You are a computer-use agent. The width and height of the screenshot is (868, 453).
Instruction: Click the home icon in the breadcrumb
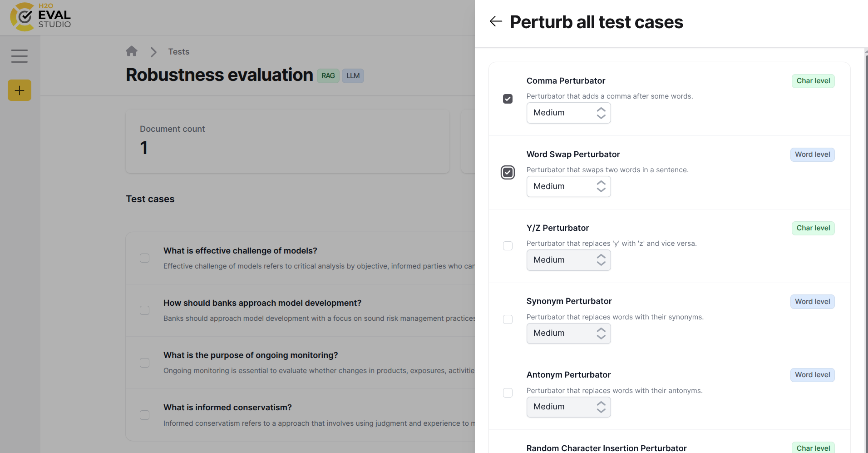tap(132, 51)
